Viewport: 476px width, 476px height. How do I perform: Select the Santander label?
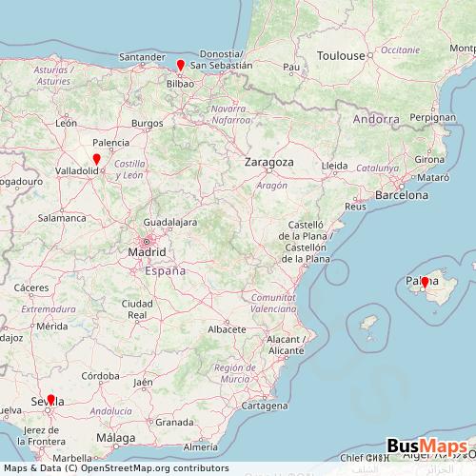[142, 57]
